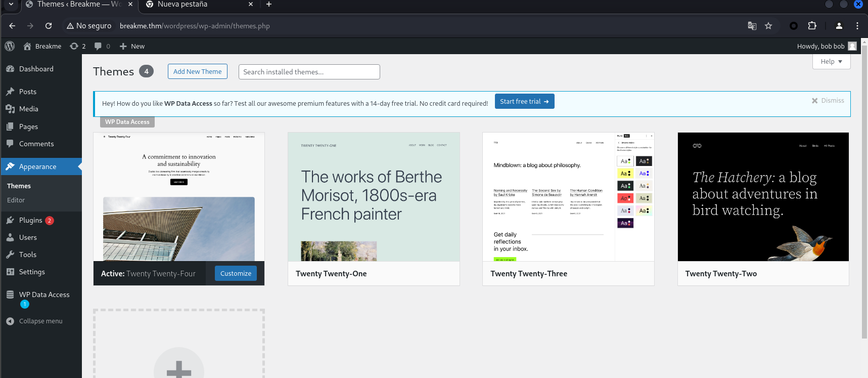Dismiss the WP Data Access notice
The width and height of the screenshot is (868, 378).
[x=828, y=101]
